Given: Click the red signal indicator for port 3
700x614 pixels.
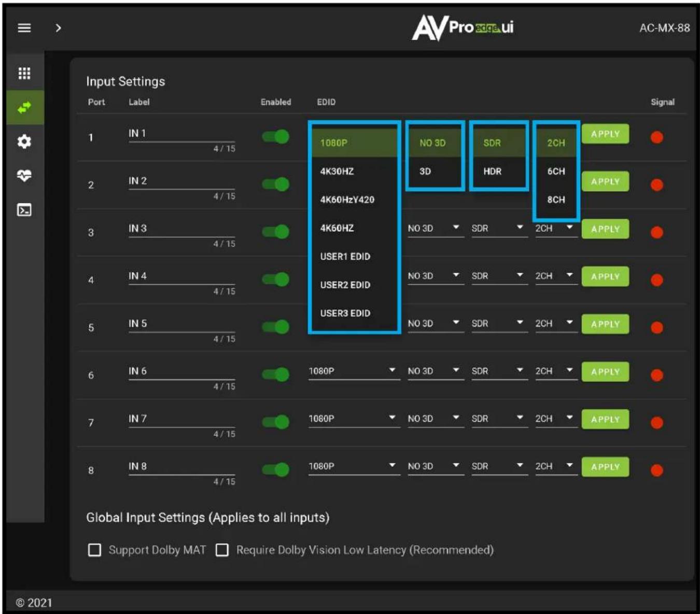Looking at the screenshot, I should (x=657, y=233).
